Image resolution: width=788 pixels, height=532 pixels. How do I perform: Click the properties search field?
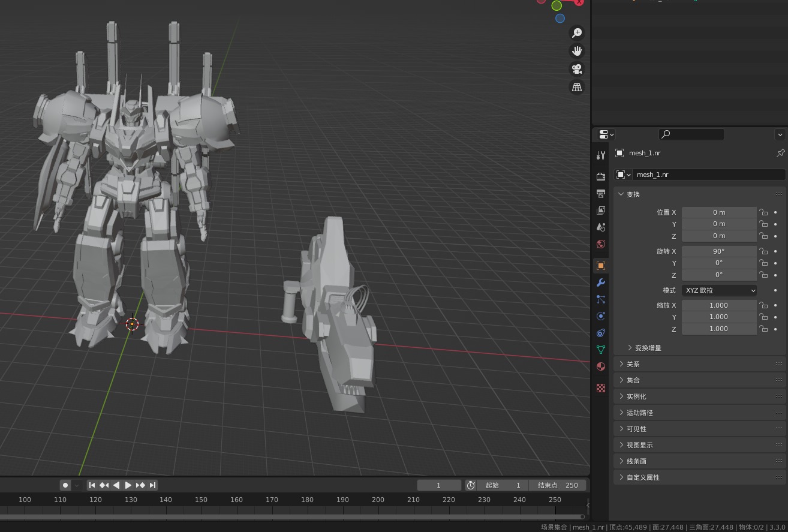click(691, 134)
